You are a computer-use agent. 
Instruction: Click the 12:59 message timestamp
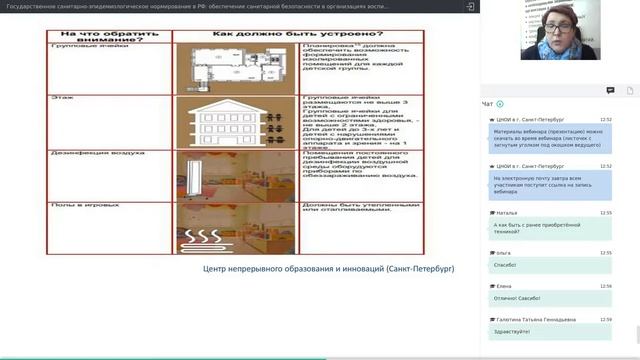[x=606, y=320]
